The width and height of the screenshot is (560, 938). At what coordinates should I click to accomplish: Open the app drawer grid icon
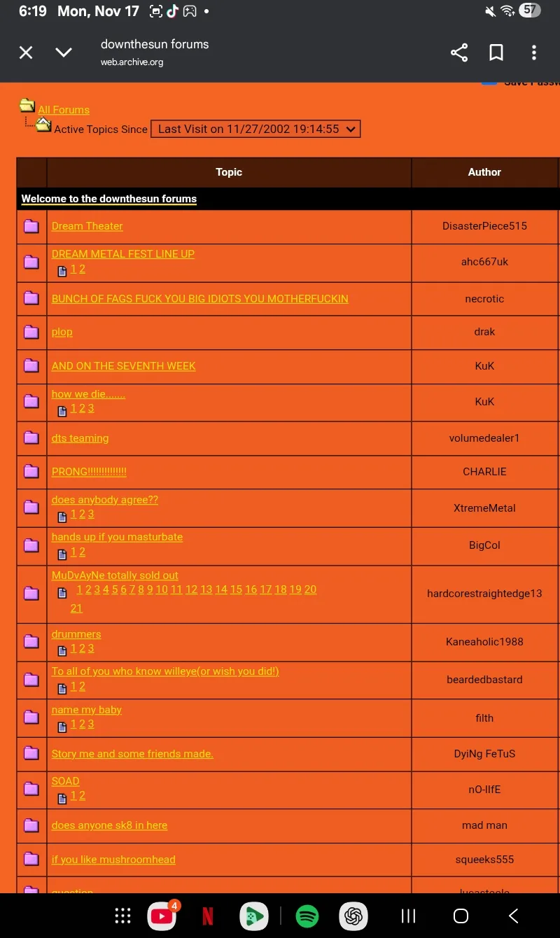[122, 916]
